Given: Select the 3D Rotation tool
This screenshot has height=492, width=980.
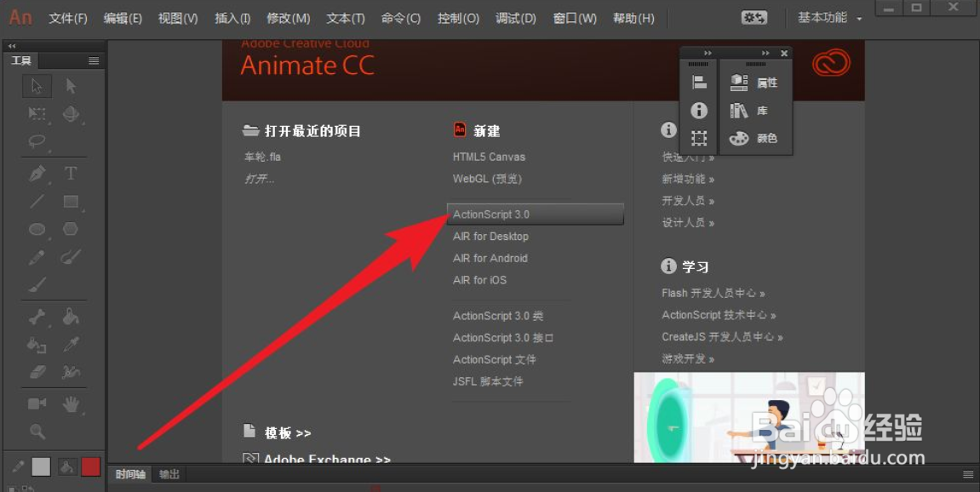Looking at the screenshot, I should click(x=71, y=114).
